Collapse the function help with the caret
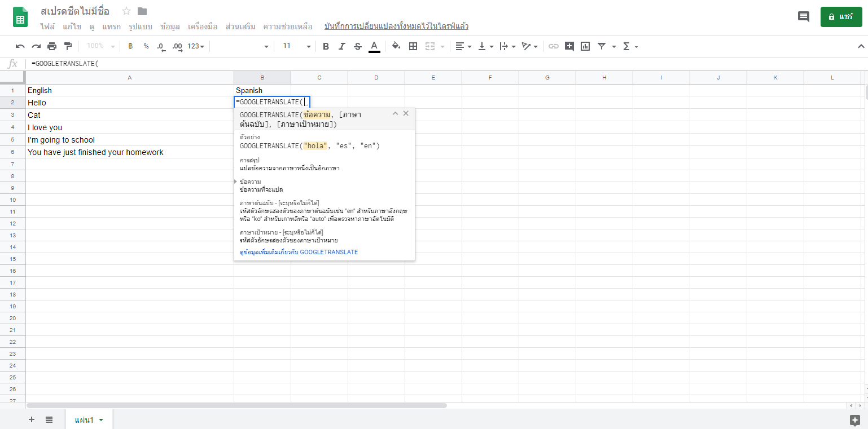Viewport: 868px width, 429px height. tap(395, 113)
